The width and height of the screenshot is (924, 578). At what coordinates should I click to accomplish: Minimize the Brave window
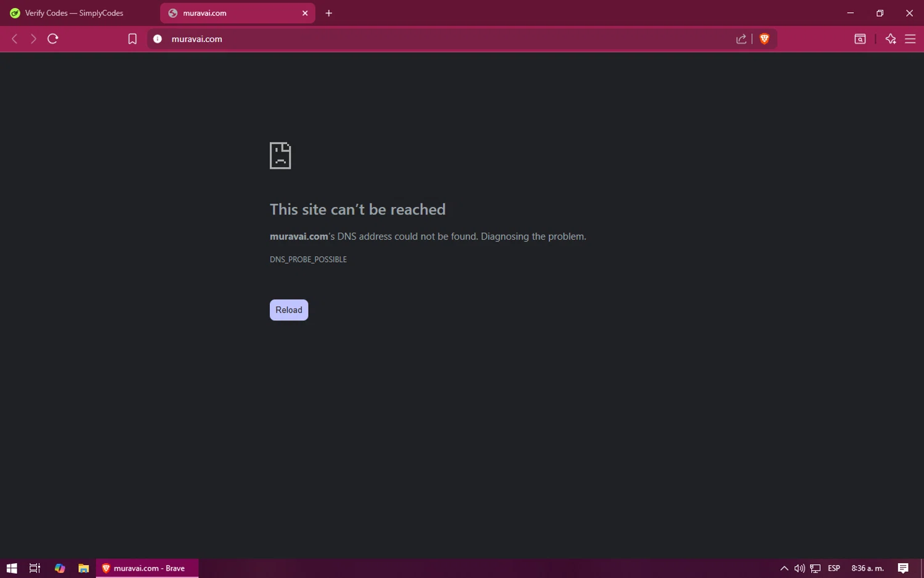(850, 13)
